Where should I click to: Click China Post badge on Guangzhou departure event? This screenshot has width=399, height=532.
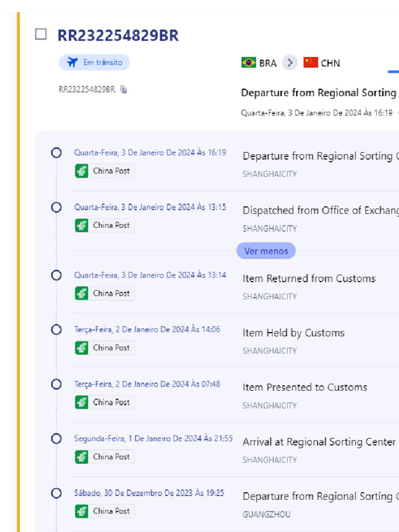pos(104,511)
